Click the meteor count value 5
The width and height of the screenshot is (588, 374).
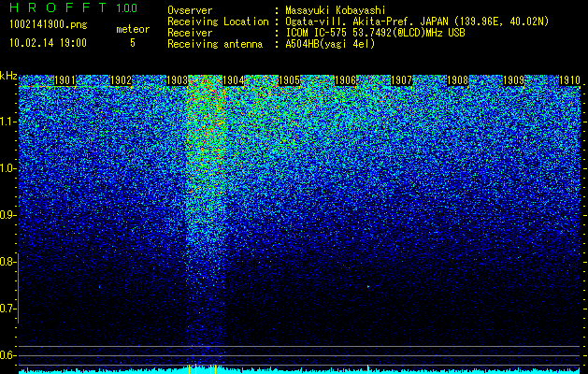coord(133,43)
